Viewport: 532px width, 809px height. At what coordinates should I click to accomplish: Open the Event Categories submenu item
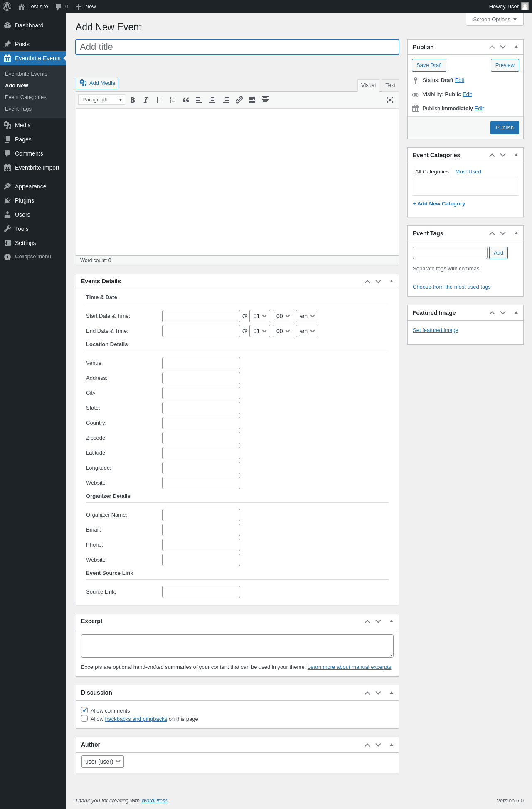click(26, 97)
